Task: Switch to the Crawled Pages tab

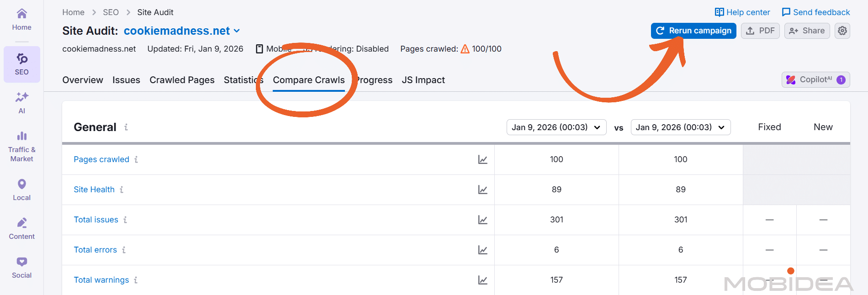Action: [x=182, y=80]
